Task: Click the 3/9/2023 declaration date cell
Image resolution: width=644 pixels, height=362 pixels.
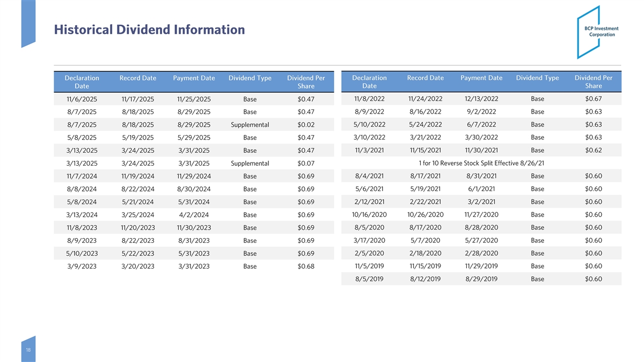Action: click(x=82, y=267)
